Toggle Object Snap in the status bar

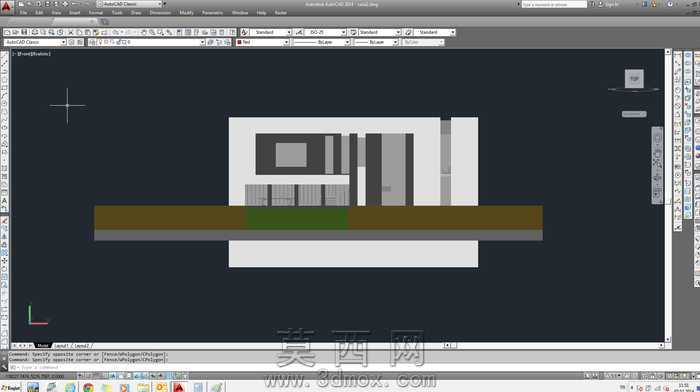point(121,376)
